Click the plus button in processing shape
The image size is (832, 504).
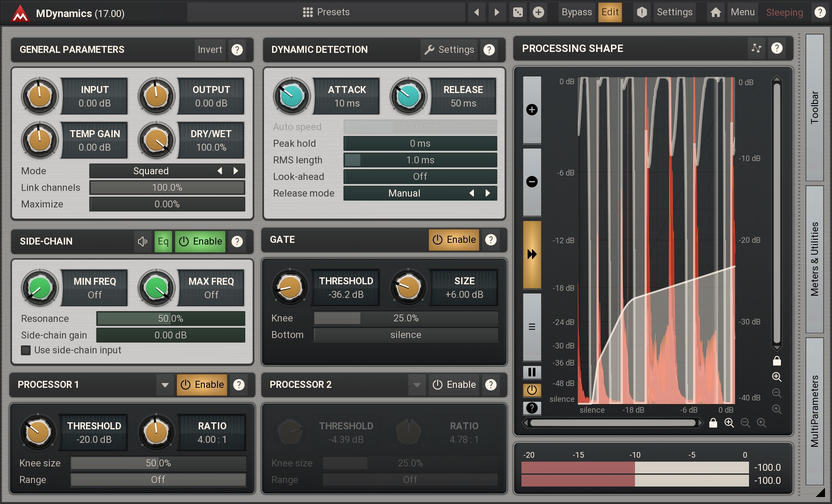(532, 110)
